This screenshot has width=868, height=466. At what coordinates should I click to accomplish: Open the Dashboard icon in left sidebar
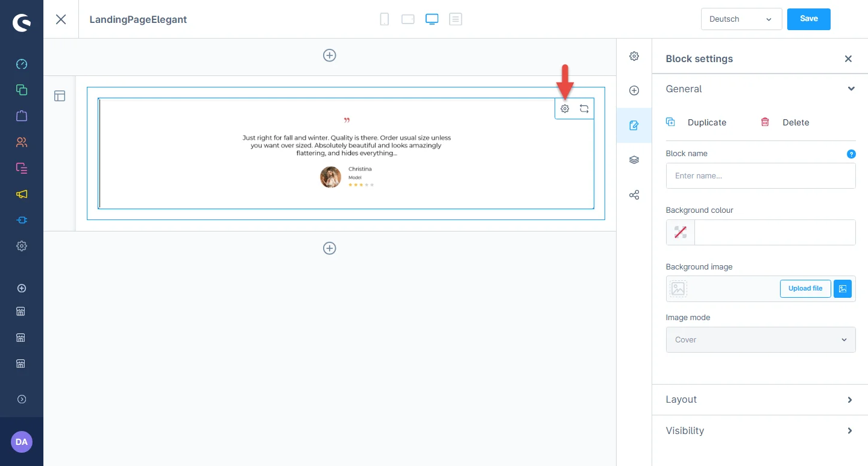pyautogui.click(x=22, y=64)
